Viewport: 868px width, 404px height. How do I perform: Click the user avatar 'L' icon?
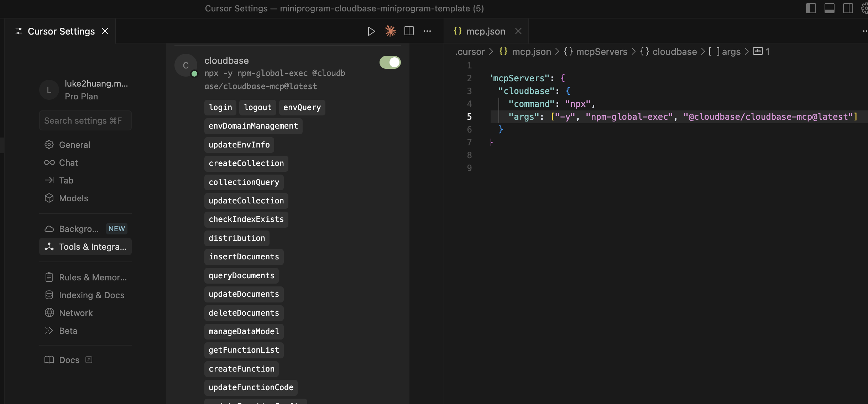49,90
